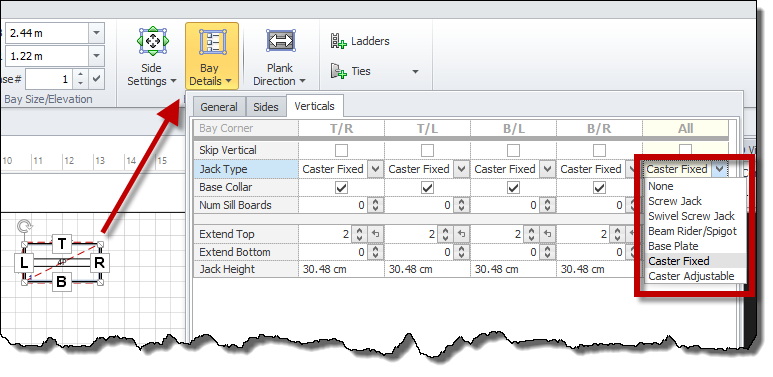
Task: Adjust Extend Top stepper for T/R
Action: [360, 234]
